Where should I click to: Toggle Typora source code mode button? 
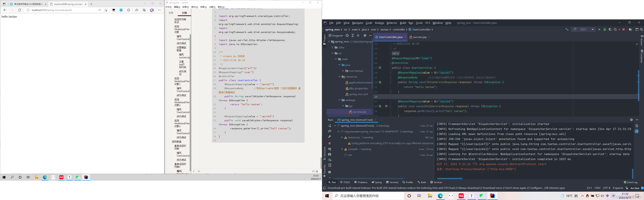[x=199, y=171]
